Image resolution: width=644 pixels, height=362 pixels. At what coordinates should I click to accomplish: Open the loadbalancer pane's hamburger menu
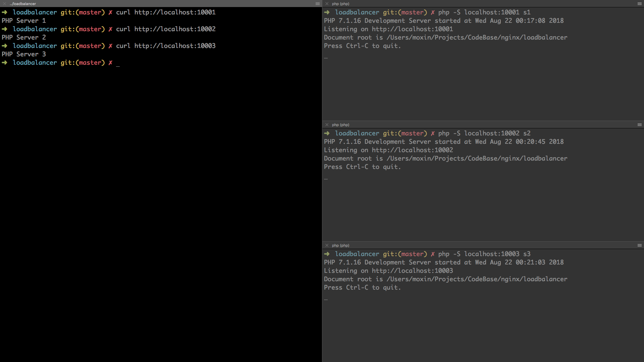[317, 4]
